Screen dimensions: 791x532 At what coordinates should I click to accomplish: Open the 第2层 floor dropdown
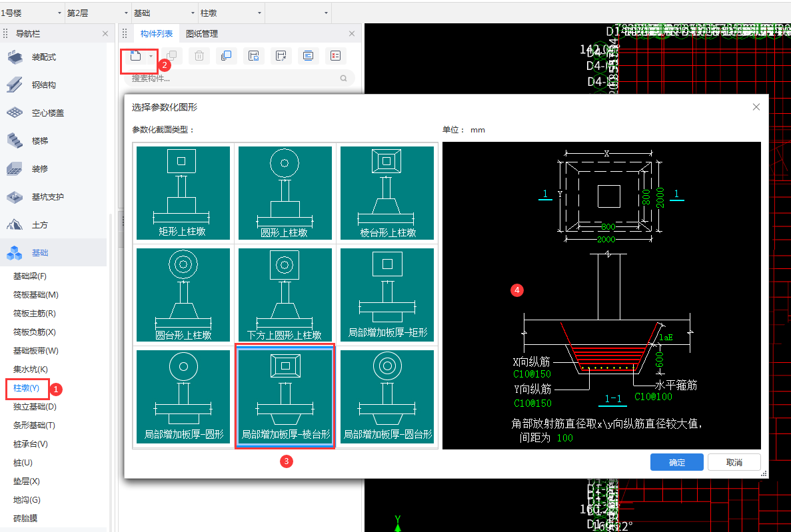tap(97, 13)
